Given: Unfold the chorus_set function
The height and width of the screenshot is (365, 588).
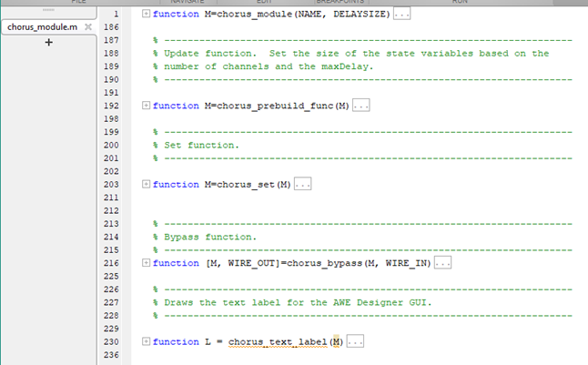Looking at the screenshot, I should [147, 185].
